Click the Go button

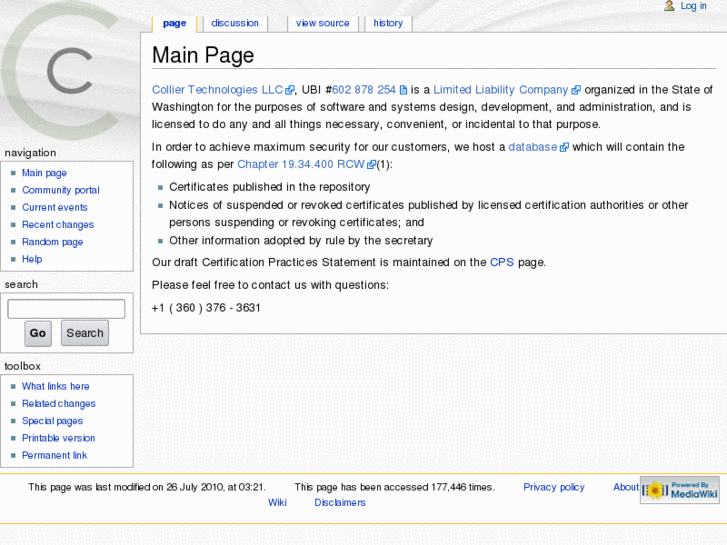click(38, 333)
